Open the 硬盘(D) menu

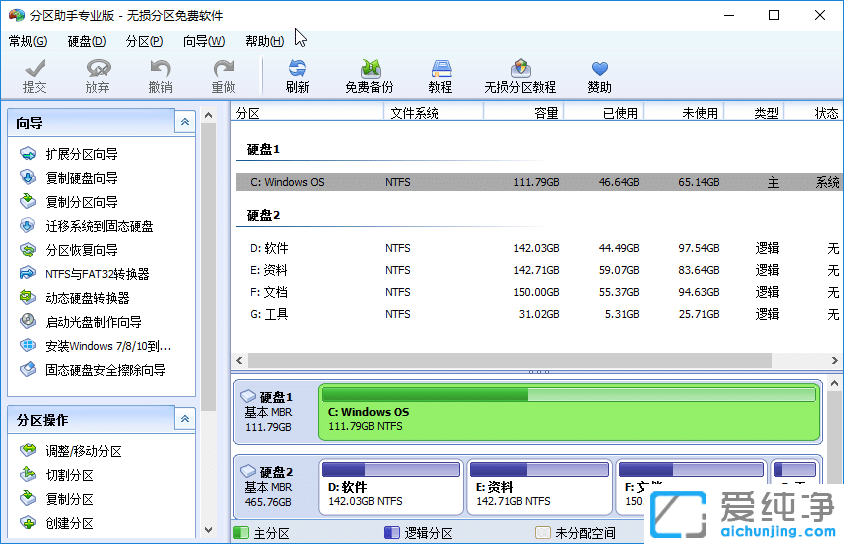coord(86,41)
